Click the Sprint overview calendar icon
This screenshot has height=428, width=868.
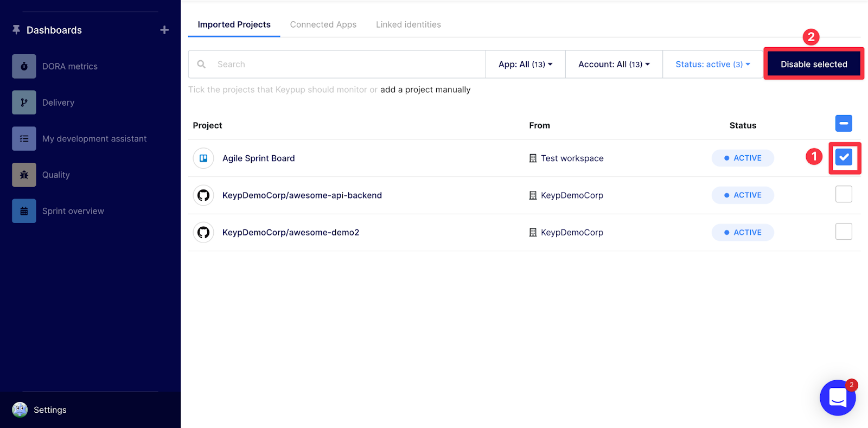24,211
